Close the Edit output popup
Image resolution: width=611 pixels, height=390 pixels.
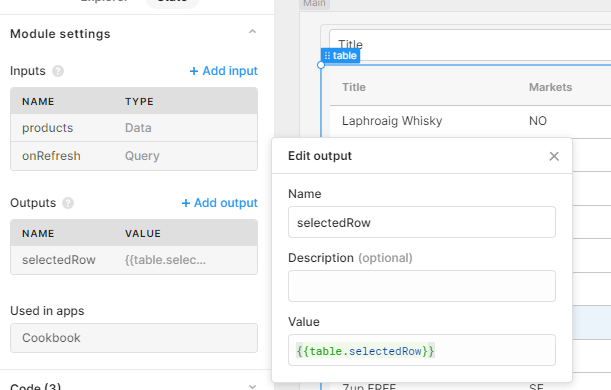[x=554, y=156]
